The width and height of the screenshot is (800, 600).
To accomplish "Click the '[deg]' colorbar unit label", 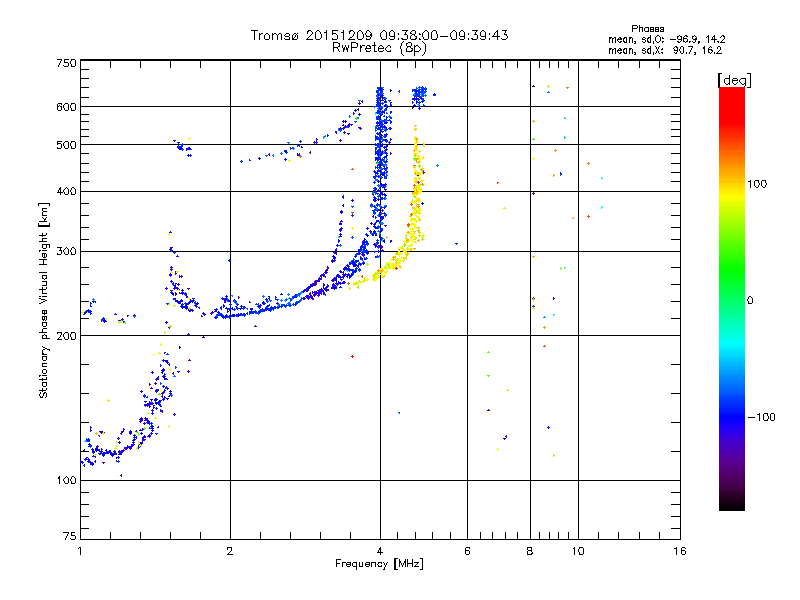I will pyautogui.click(x=734, y=80).
